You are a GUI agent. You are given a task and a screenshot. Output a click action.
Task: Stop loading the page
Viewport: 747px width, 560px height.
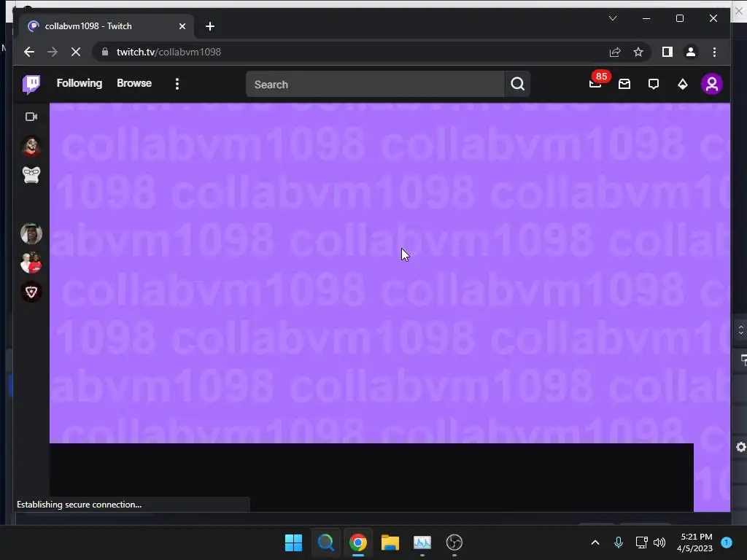pyautogui.click(x=76, y=52)
